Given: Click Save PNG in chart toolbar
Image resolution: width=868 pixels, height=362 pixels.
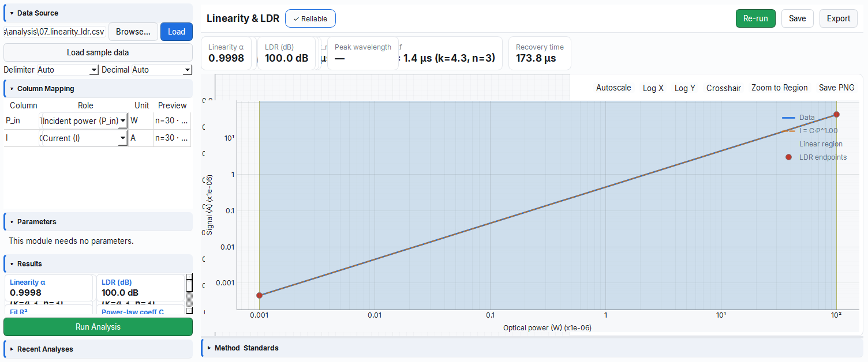Looking at the screenshot, I should tap(837, 88).
